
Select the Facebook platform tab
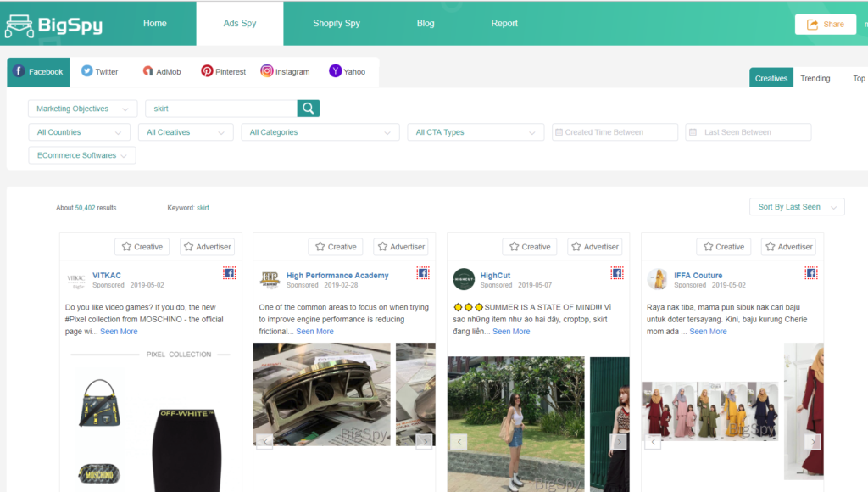pyautogui.click(x=38, y=72)
